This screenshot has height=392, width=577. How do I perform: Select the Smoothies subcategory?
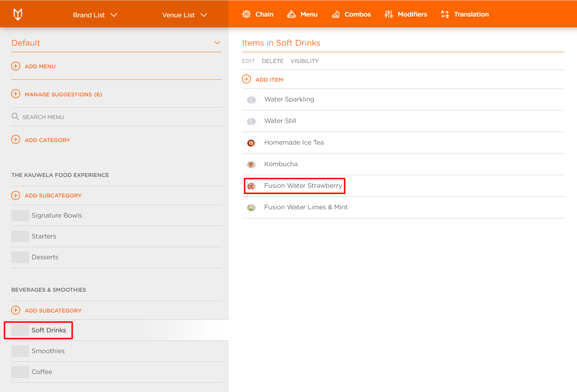pos(116,351)
